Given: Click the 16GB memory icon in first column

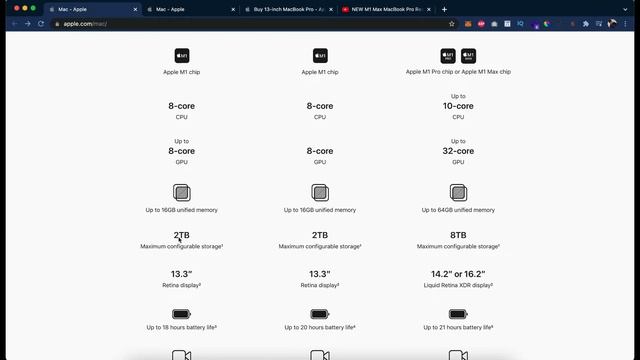Looking at the screenshot, I should (x=182, y=193).
